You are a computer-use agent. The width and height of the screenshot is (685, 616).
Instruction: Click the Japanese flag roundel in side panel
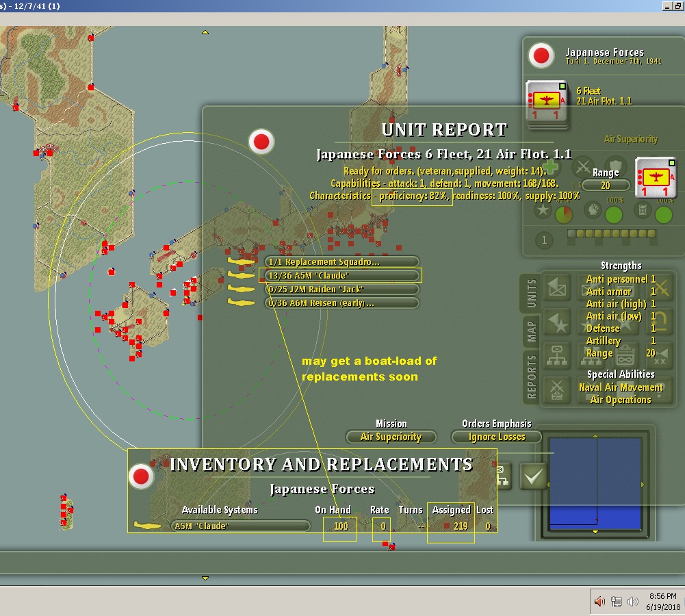tap(541, 56)
